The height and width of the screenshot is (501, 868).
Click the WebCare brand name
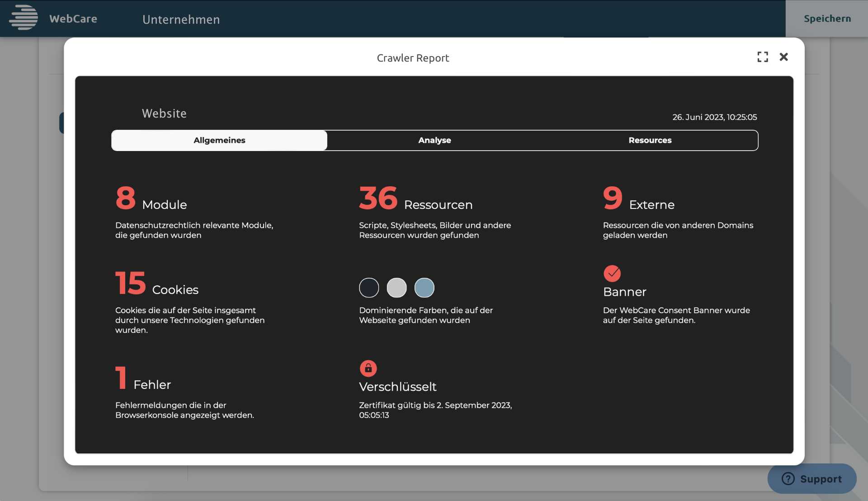73,19
